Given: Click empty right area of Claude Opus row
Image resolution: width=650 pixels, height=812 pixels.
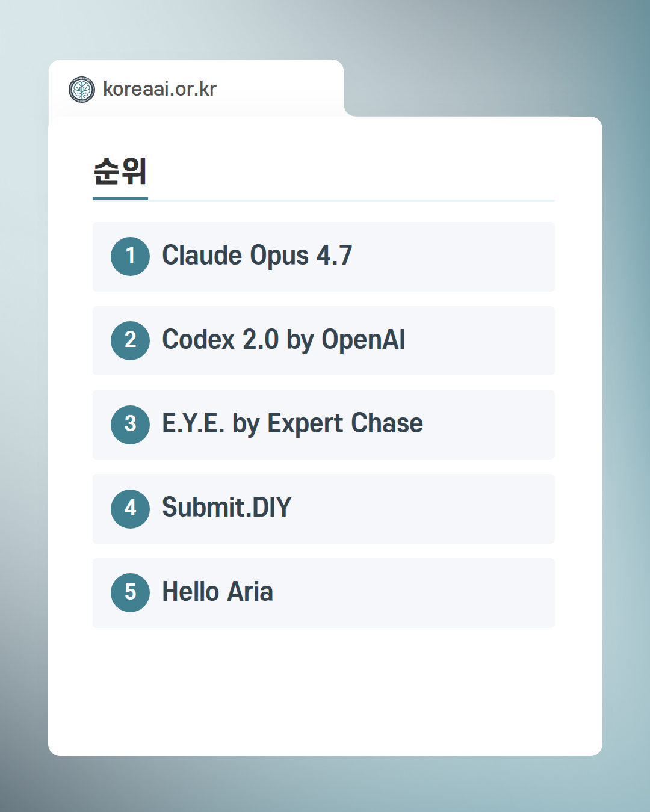Looking at the screenshot, I should 469,257.
